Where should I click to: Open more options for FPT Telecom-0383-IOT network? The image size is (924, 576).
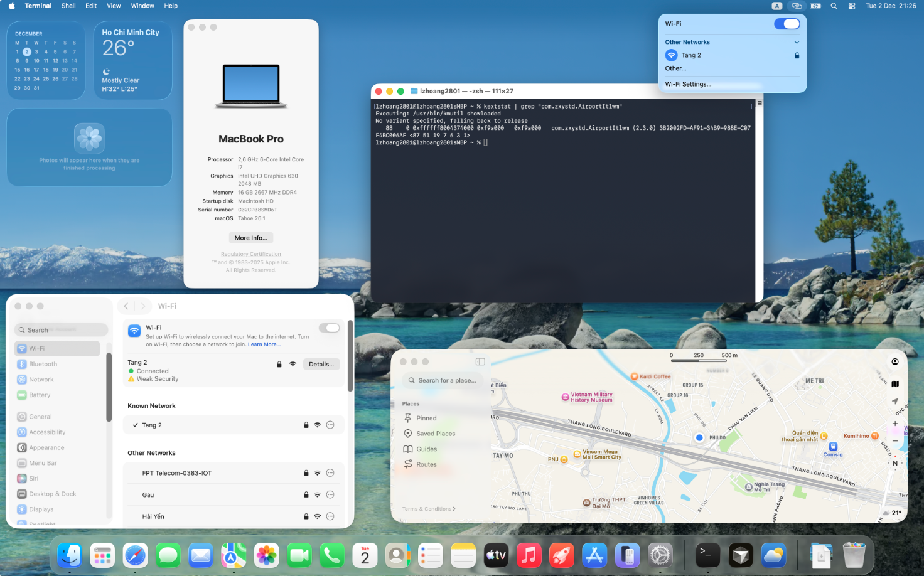pos(330,473)
